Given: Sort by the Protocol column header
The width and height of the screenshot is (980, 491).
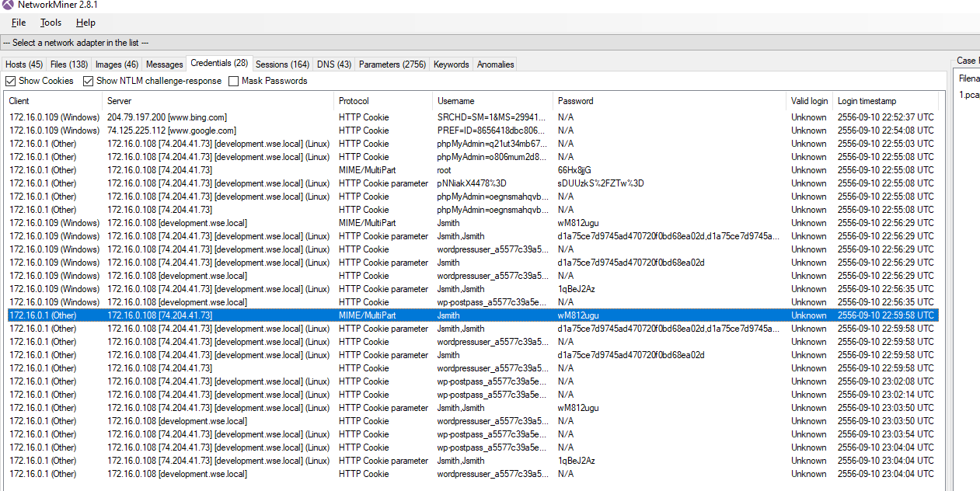Looking at the screenshot, I should coord(354,101).
